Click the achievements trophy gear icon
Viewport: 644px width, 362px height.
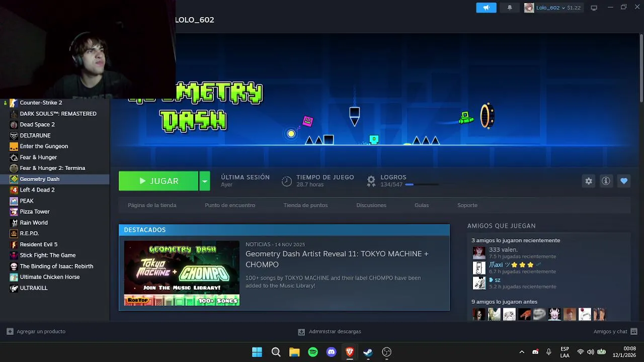point(371,181)
